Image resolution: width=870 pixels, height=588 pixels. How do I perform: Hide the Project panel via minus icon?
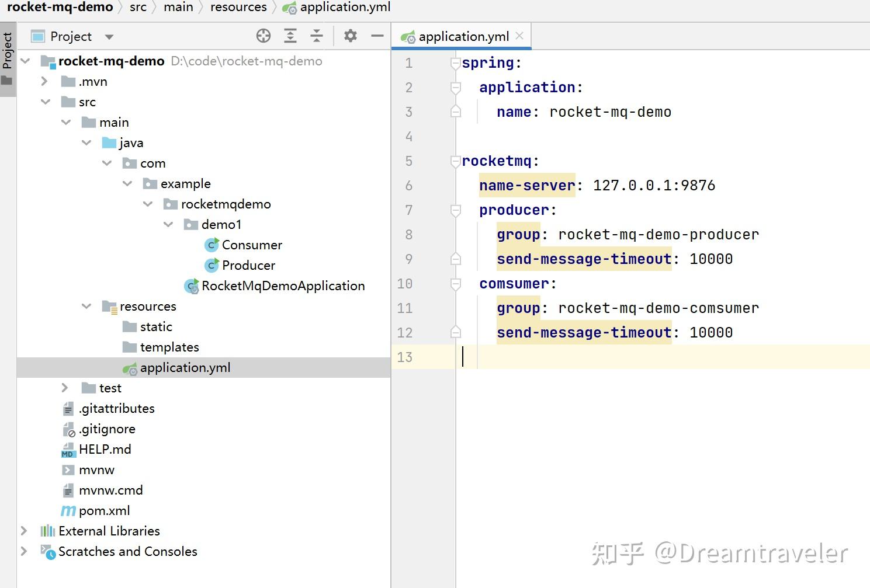(377, 36)
